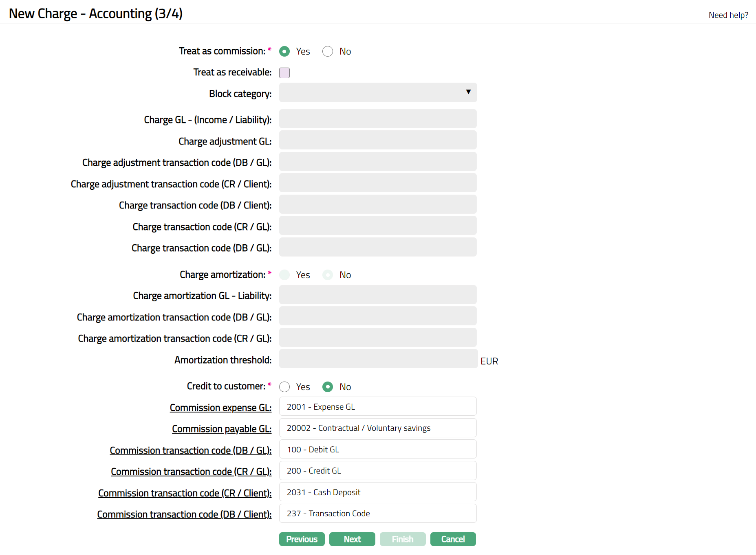
Task: Open the Commission payable GL label link
Action: click(221, 429)
